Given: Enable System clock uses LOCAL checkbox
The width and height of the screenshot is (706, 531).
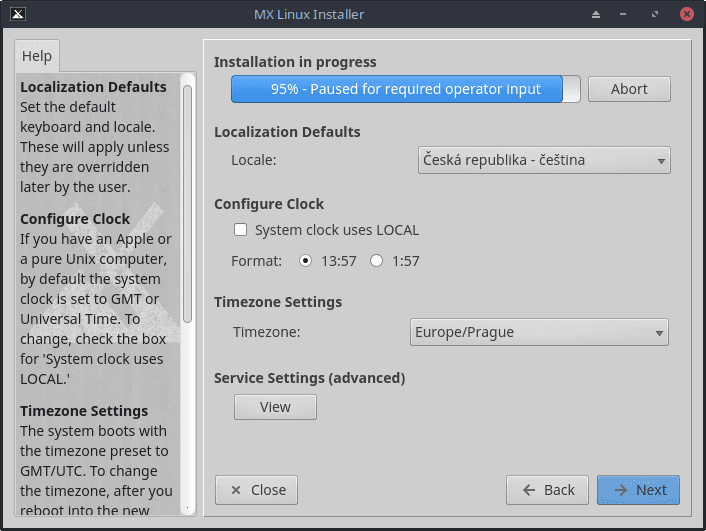Looking at the screenshot, I should coord(240,230).
